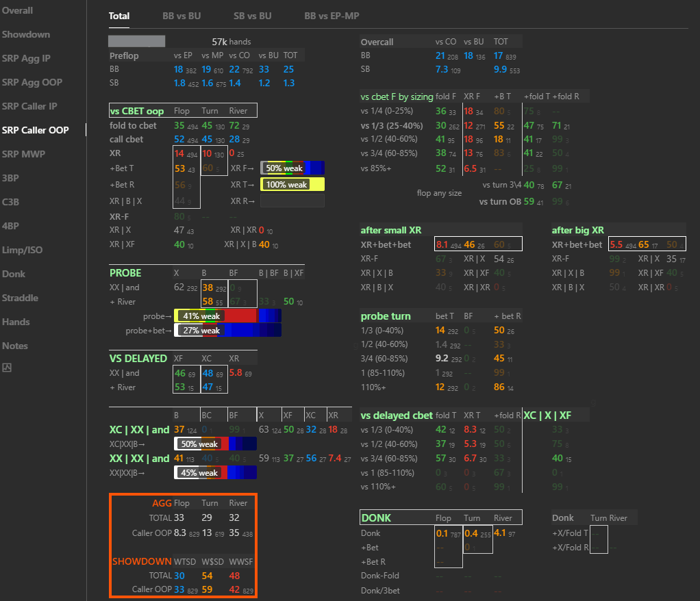700x601 pixels.
Task: Click the vs CBET oop header
Action: pos(137,111)
